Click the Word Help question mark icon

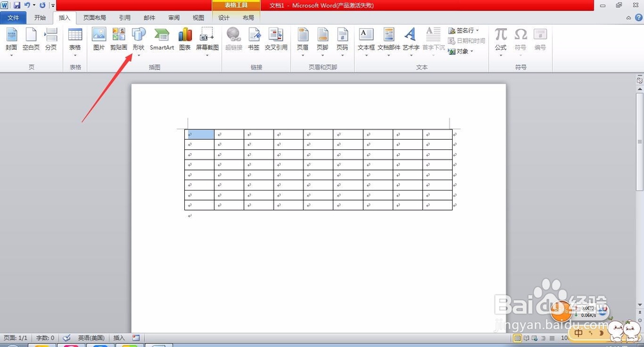639,17
